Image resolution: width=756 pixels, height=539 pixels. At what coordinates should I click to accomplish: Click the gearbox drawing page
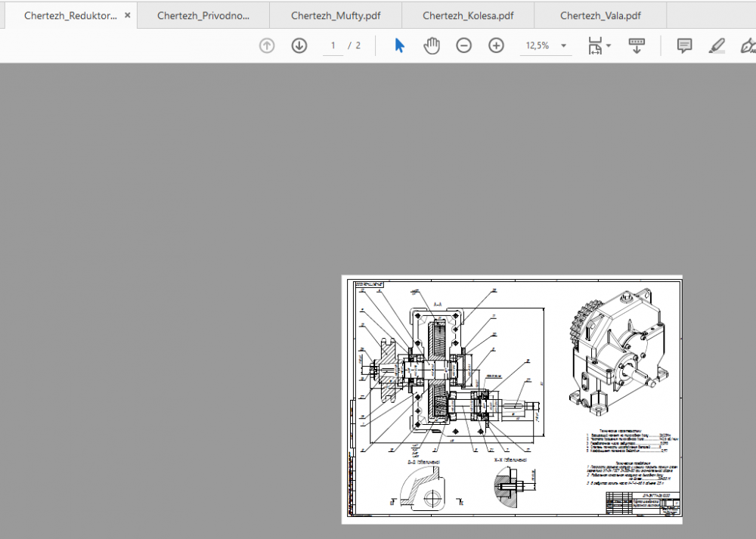(512, 398)
